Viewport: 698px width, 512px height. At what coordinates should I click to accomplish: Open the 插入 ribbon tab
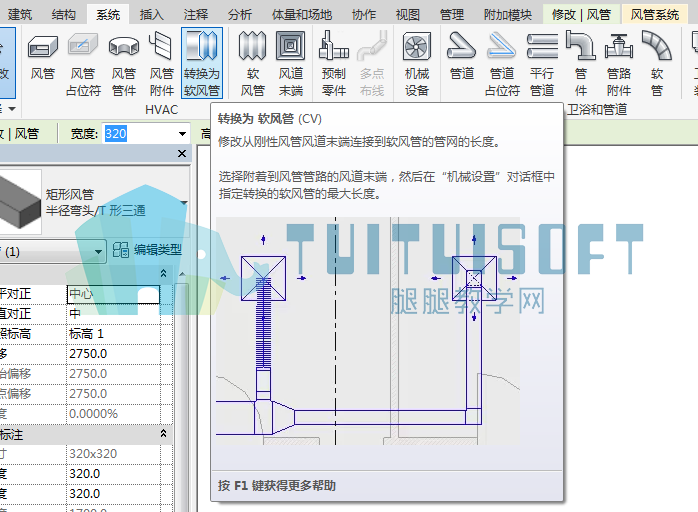pyautogui.click(x=151, y=15)
